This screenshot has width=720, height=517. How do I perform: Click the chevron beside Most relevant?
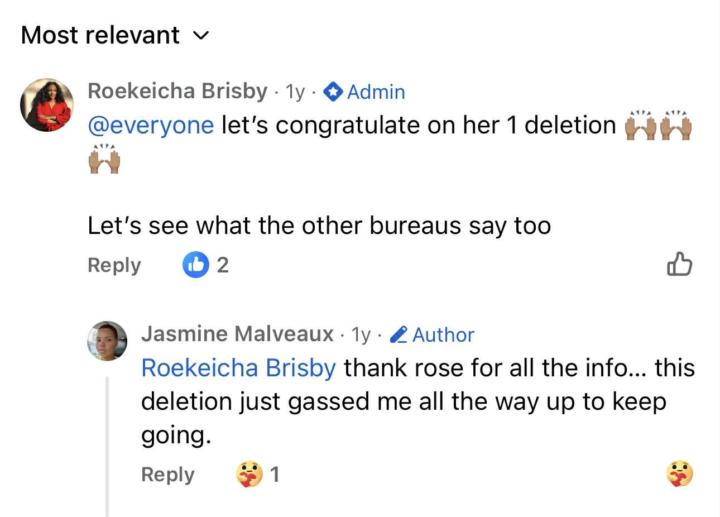coord(200,36)
